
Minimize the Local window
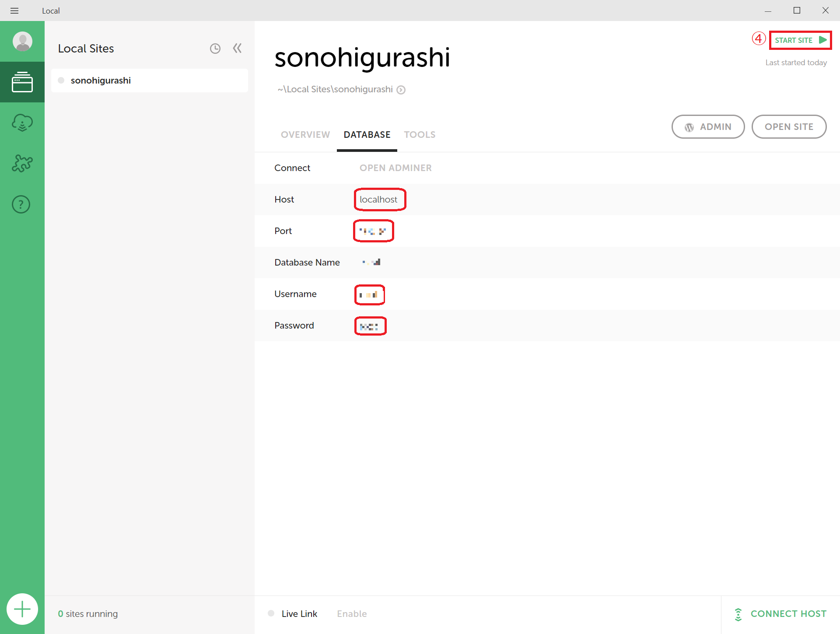(768, 11)
